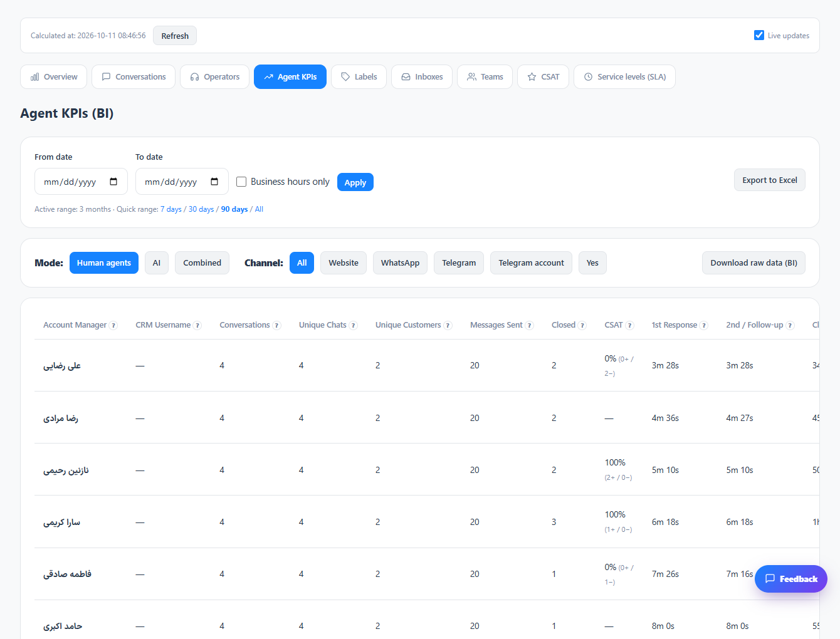This screenshot has width=840, height=639.
Task: Open the Service levels (SLA) tab
Action: tap(624, 77)
